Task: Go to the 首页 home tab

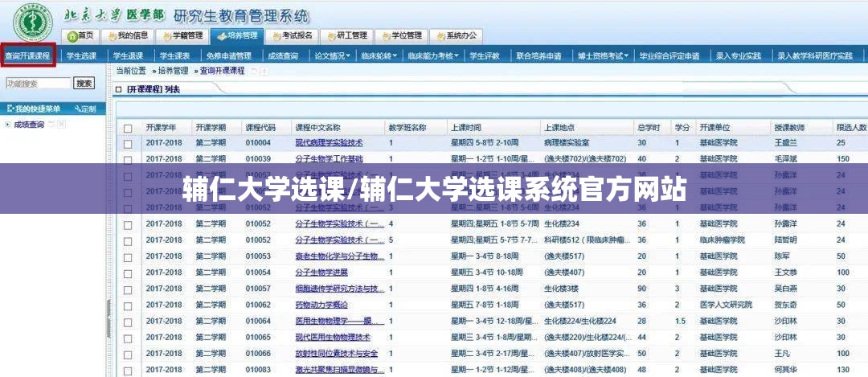Action: coord(81,36)
